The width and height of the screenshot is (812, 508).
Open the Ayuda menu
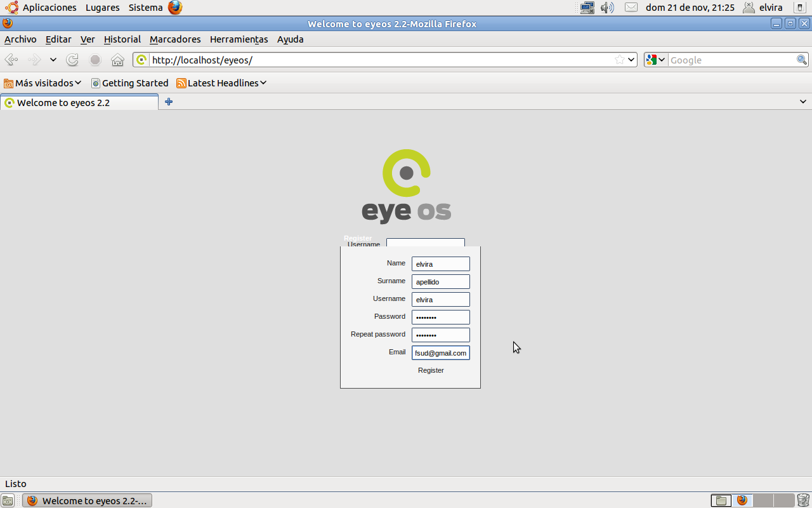click(291, 39)
